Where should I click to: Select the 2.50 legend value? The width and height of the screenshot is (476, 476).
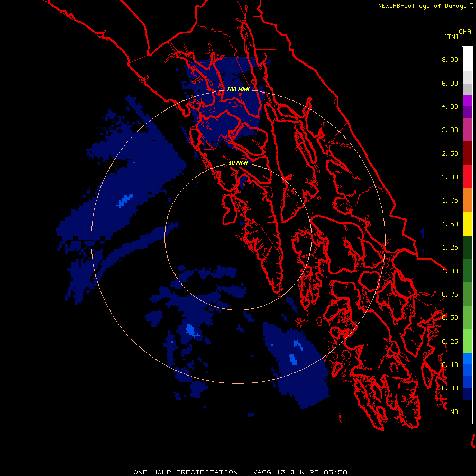click(x=450, y=153)
